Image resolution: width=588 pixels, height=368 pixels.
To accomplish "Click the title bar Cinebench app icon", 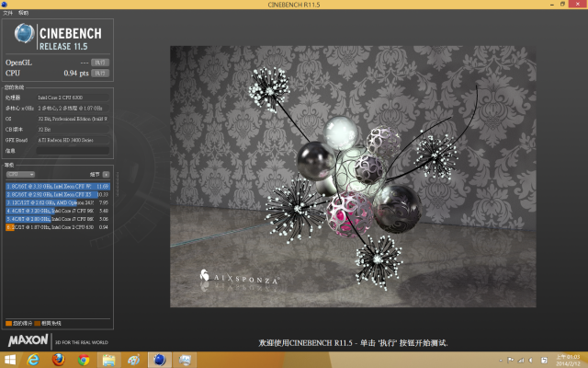I will coord(4,5).
